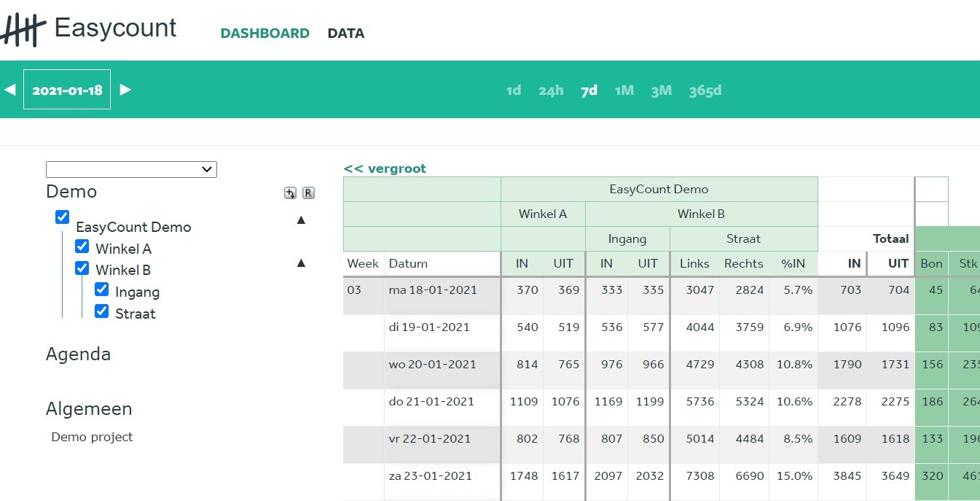Click the 2021-01-18 date field
Screen dimensions: 980x501
coord(67,90)
